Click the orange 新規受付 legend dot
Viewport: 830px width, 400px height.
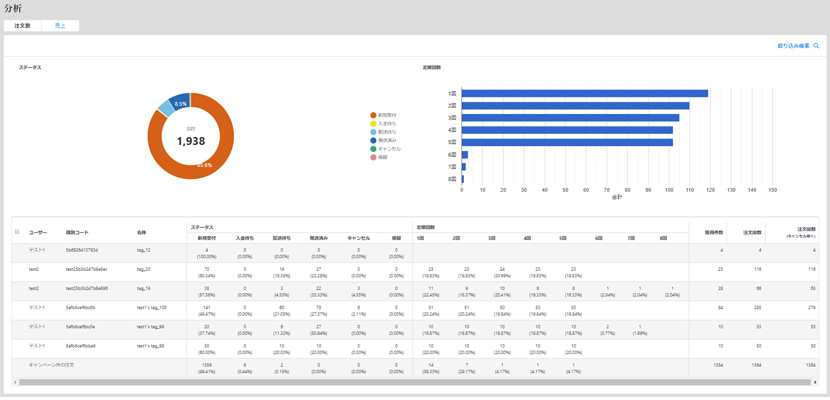click(x=372, y=115)
